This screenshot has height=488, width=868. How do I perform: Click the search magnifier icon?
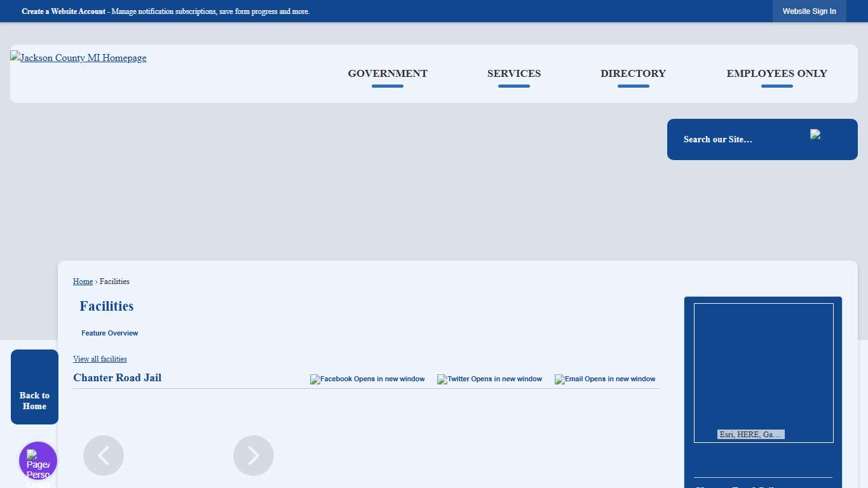(815, 134)
